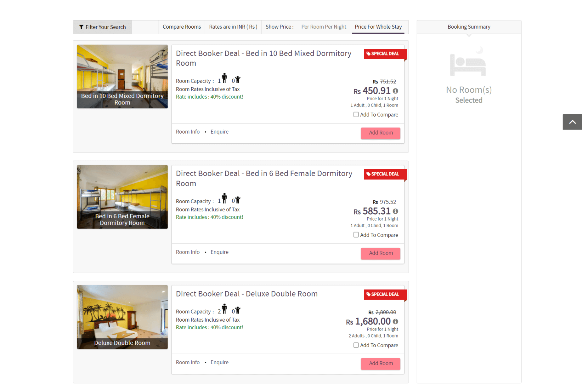Screen dimensions: 588x385
Task: Add Room for 10 Bed Mixed Dormitory
Action: click(x=381, y=133)
